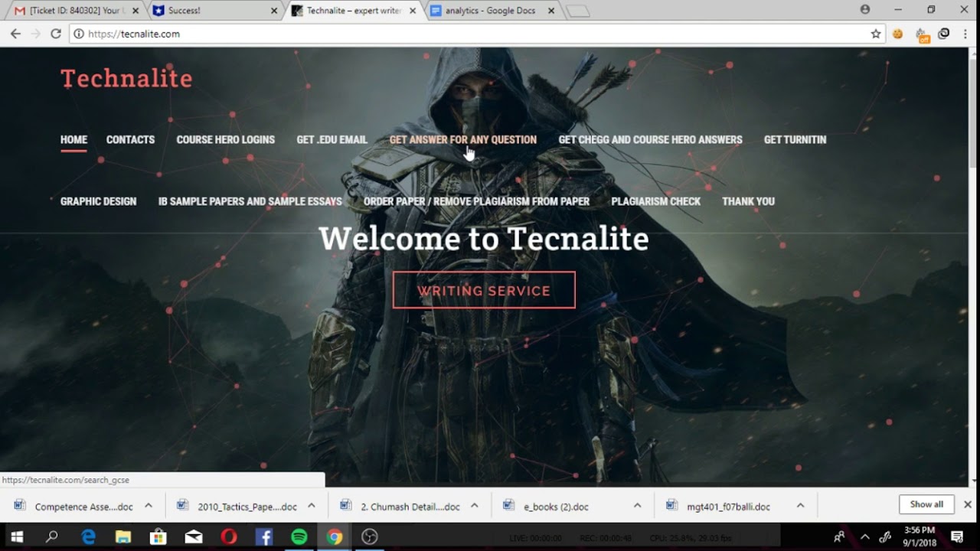Launch Microsoft Edge from taskbar
Screen dimensions: 980x551
88,536
